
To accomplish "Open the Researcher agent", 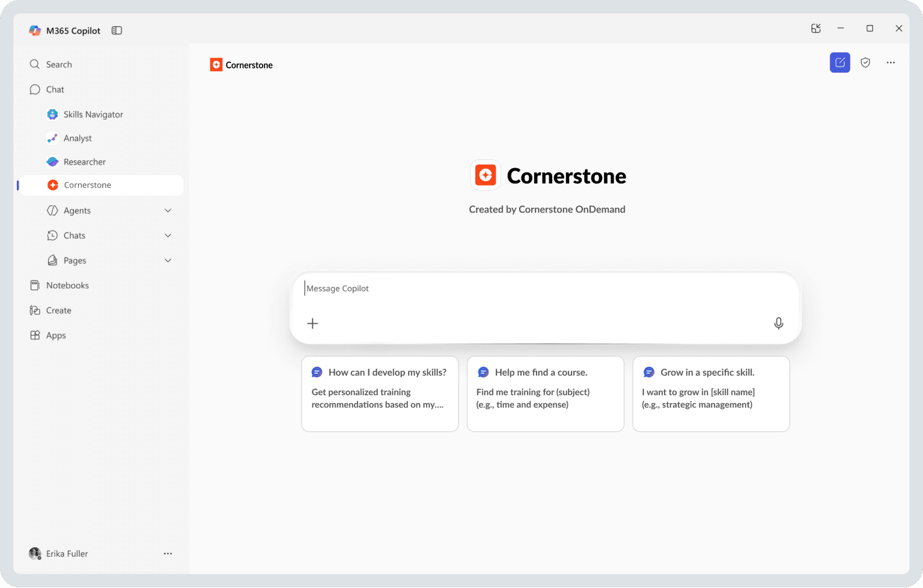I will point(84,161).
